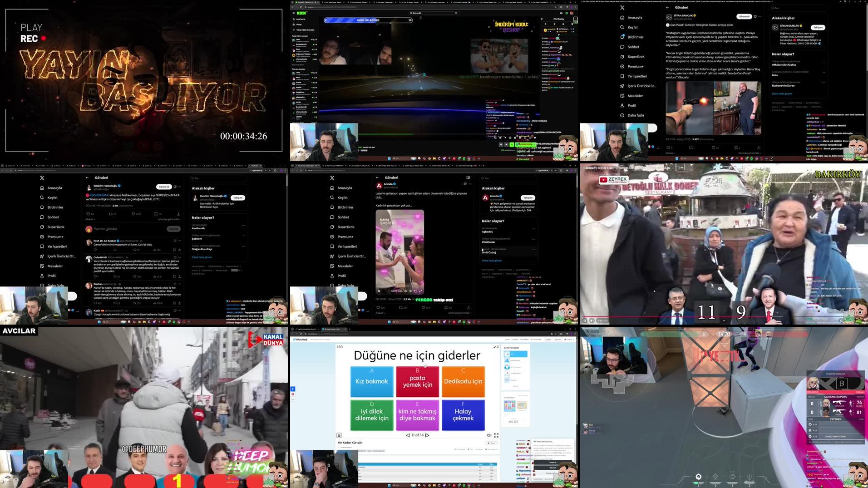Viewport: 868px width, 488px height.
Task: Seek on the Annda post video progress bar
Action: (399, 287)
